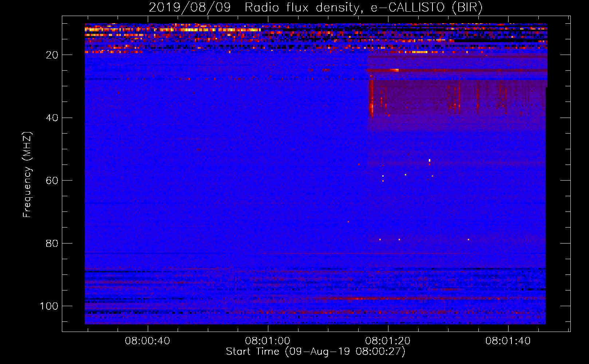Click the time tick label '08:00:40'
Viewport: 589px width, 364px height.
147,341
